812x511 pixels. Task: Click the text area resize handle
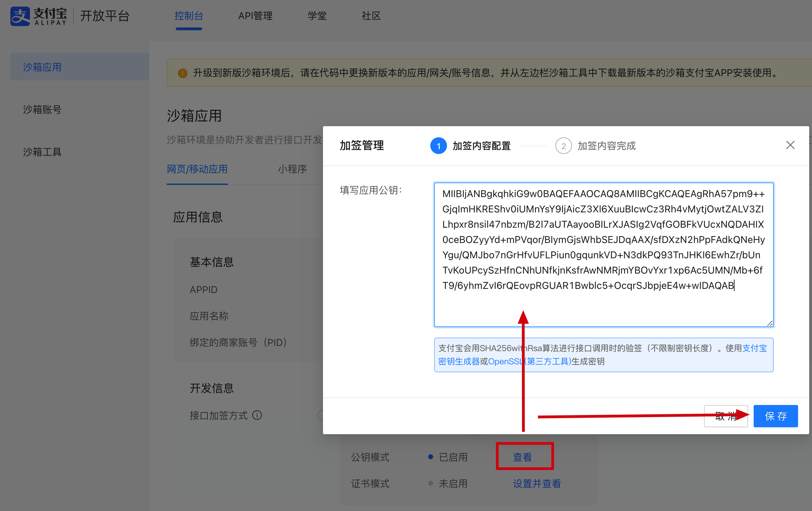pos(769,323)
